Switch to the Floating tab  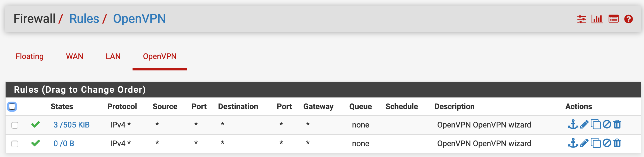point(30,56)
